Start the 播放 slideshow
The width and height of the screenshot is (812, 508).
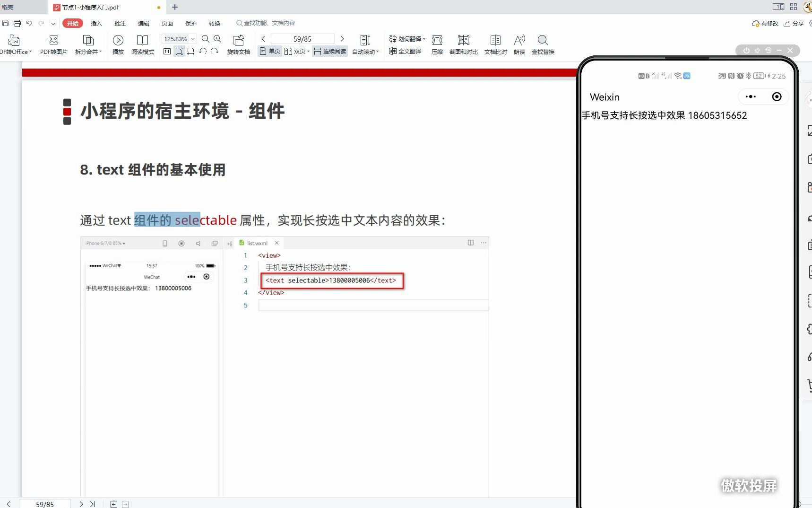coord(118,44)
